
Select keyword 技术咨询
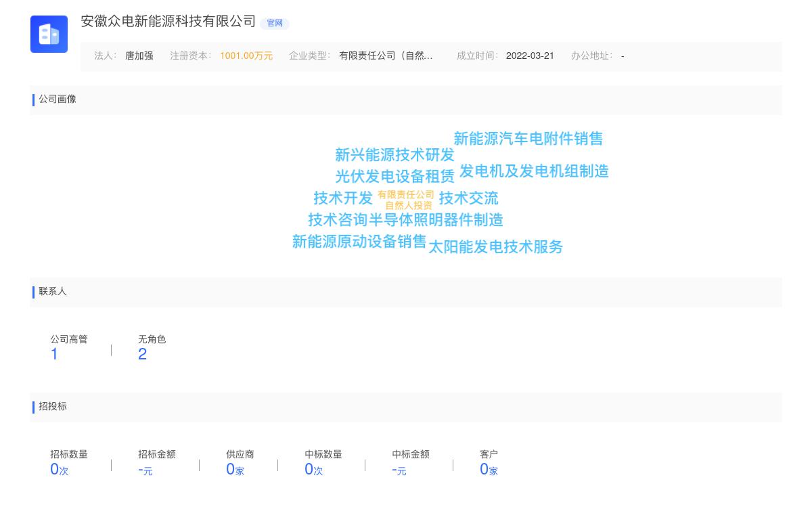click(338, 220)
